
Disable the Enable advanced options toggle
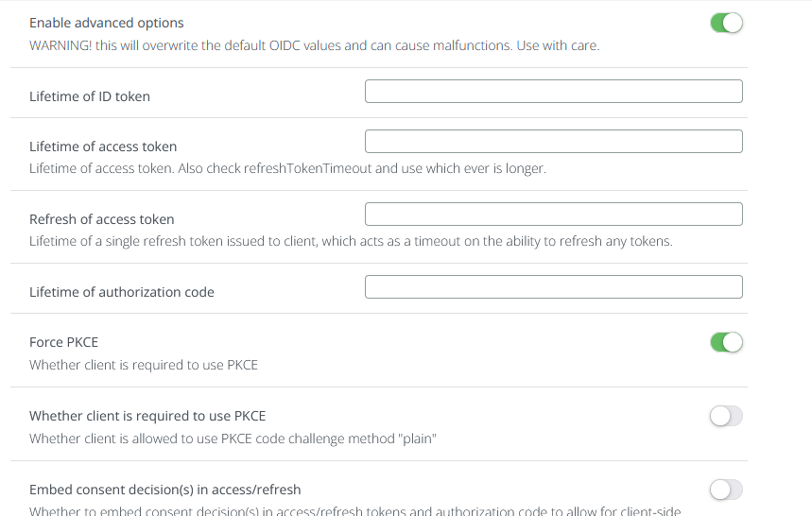[726, 23]
